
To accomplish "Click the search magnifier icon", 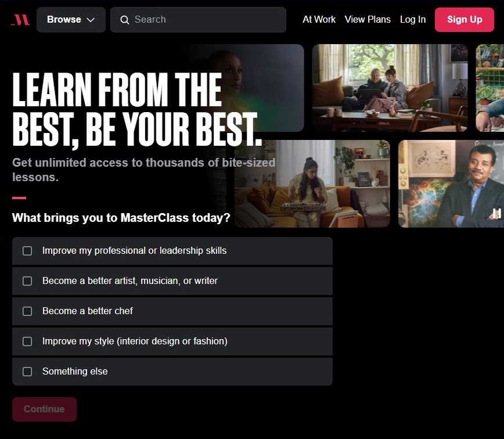I will pos(125,20).
